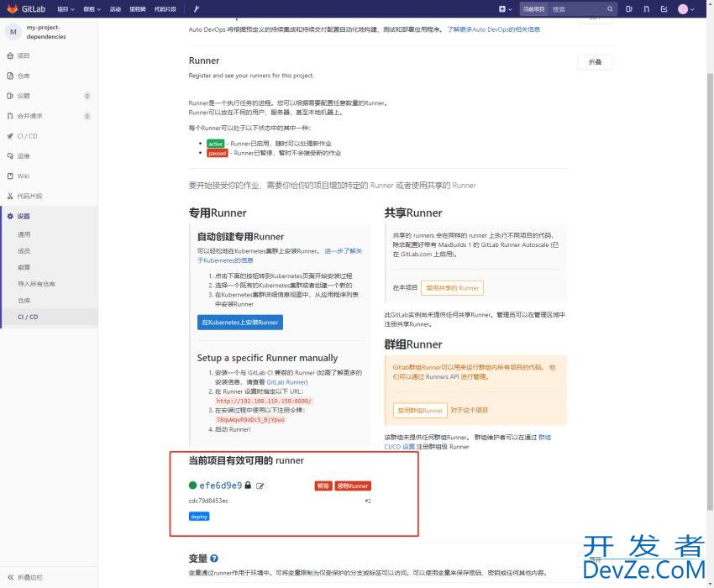Open 徽章 badges settings submenu
The image size is (714, 588).
pyautogui.click(x=24, y=267)
